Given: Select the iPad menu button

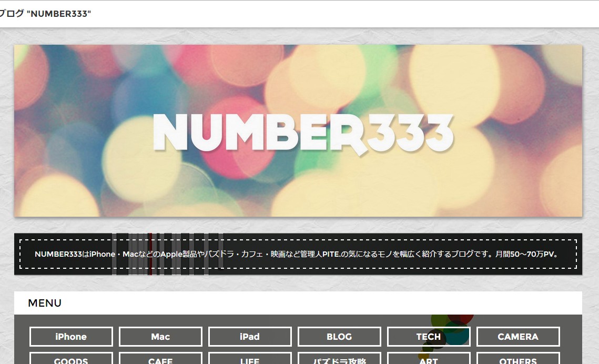Looking at the screenshot, I should (x=250, y=337).
